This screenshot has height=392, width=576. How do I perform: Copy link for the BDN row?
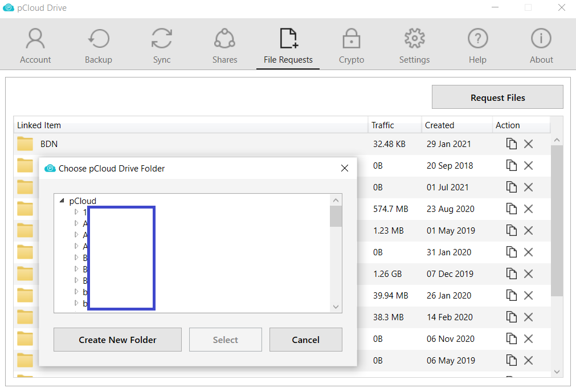pos(512,144)
